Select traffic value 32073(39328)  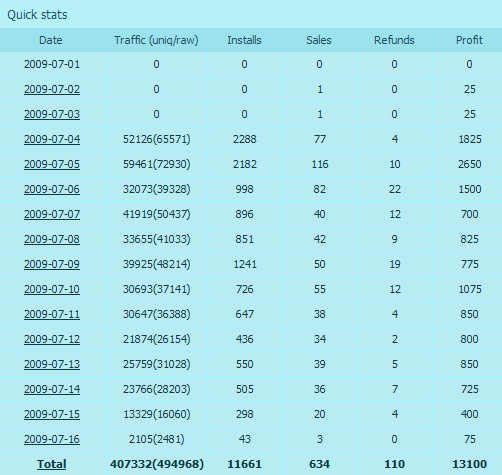[156, 189]
